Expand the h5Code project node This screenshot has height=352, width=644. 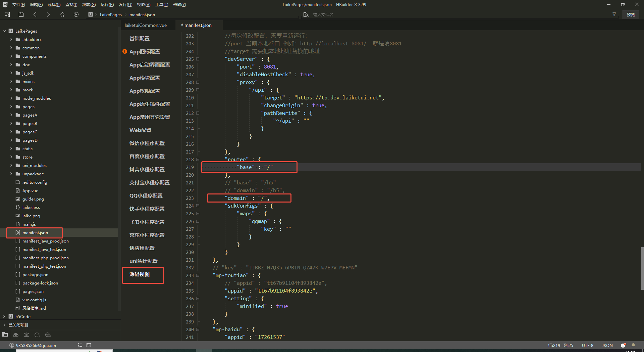[x=4, y=317]
